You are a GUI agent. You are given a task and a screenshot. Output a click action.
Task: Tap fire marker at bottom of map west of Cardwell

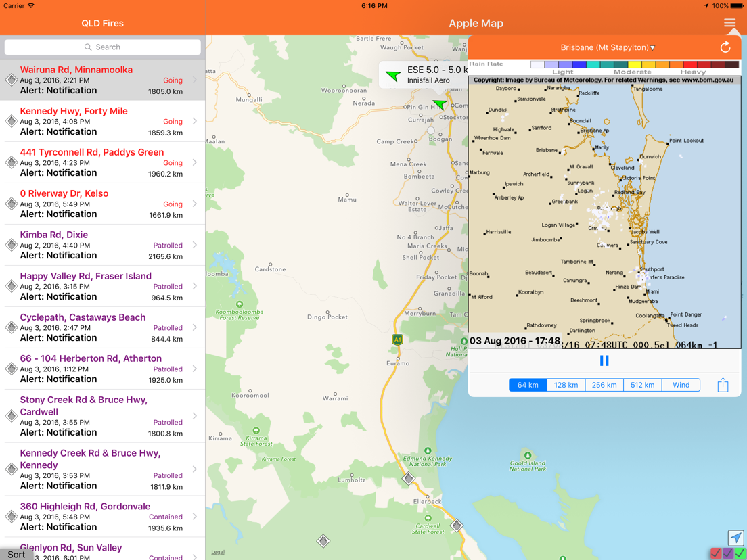click(x=323, y=541)
